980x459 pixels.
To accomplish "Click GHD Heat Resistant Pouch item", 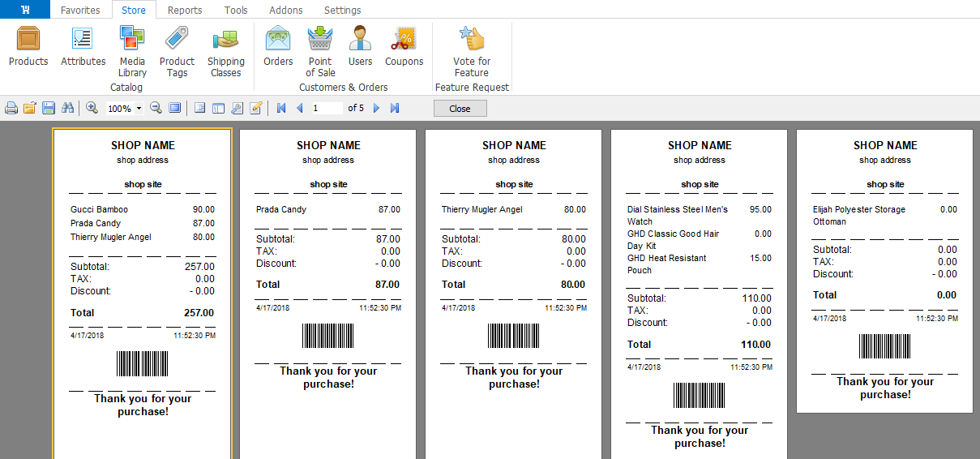I will click(x=666, y=264).
